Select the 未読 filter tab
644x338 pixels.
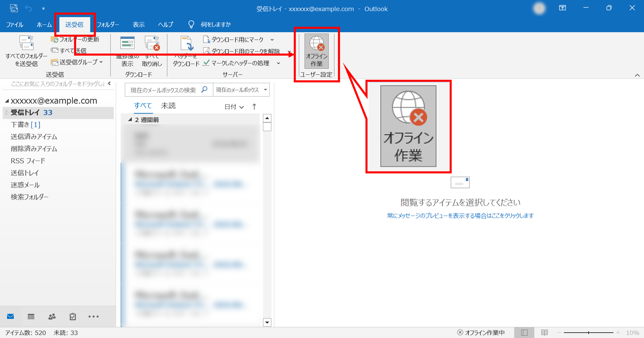tap(168, 106)
